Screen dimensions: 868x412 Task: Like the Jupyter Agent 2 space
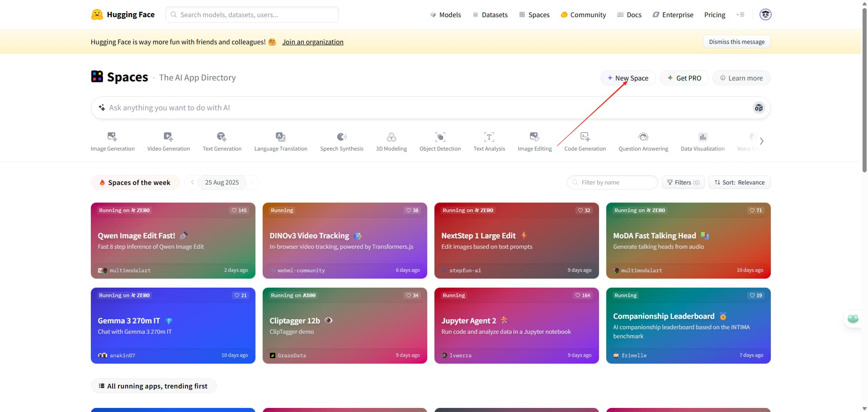[x=583, y=295]
